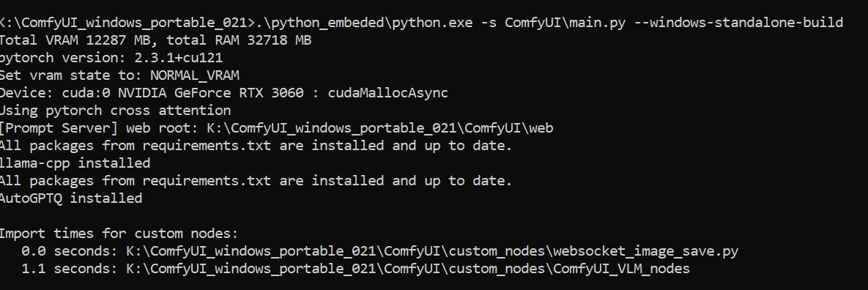
Task: Click the websocket_image_save.py path
Action: pyautogui.click(x=432, y=250)
